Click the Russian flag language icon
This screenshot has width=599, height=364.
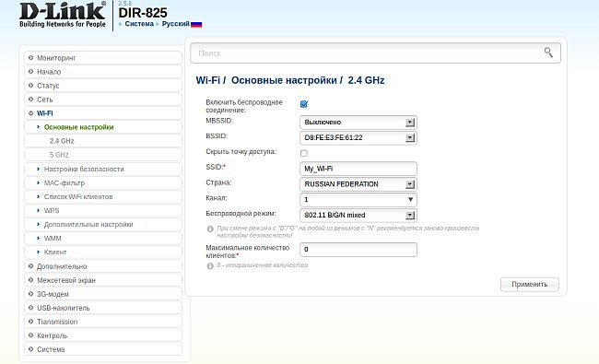pos(196,24)
